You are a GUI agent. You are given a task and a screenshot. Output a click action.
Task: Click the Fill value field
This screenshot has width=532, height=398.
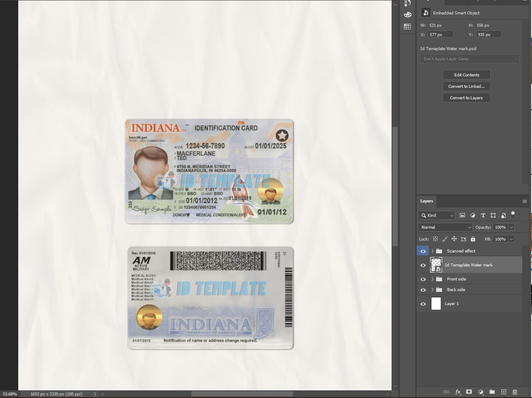(x=501, y=239)
